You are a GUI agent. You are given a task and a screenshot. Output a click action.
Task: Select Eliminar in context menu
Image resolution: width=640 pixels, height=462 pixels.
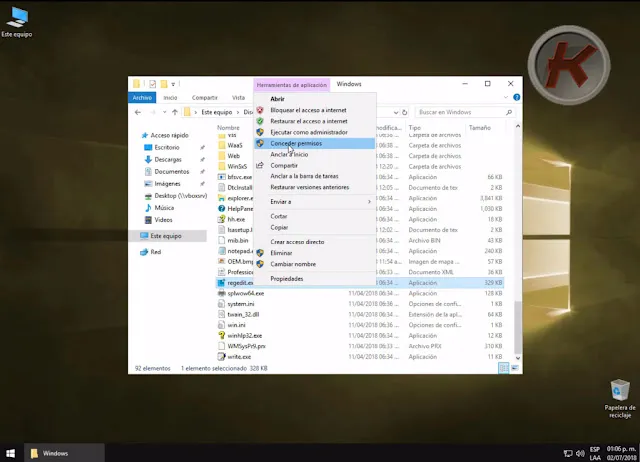pyautogui.click(x=281, y=253)
